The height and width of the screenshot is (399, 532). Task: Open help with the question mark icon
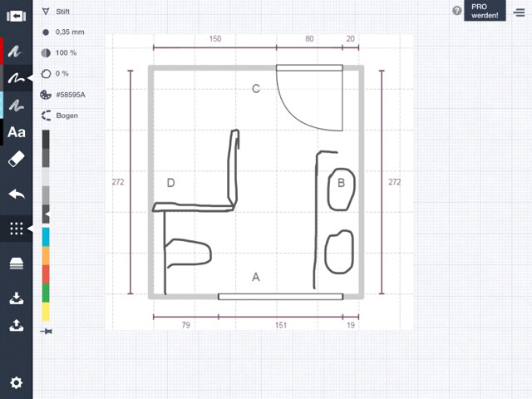tap(456, 11)
